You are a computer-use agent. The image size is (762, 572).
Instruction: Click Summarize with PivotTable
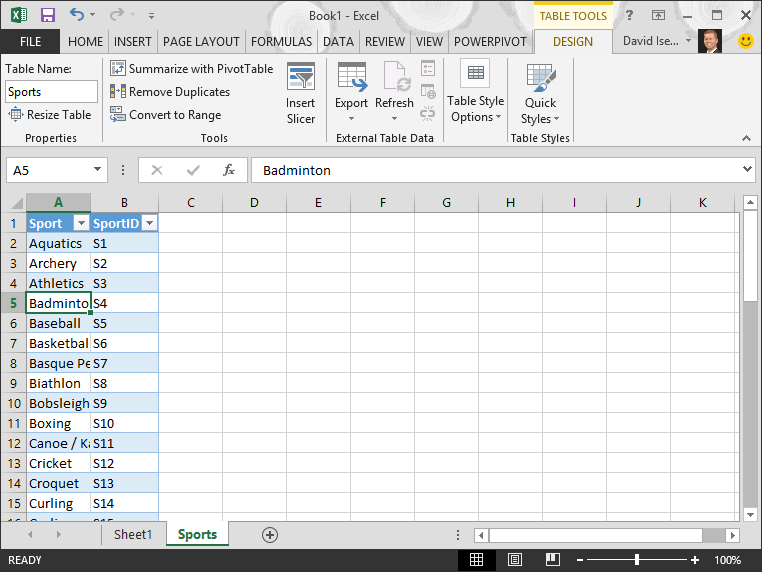(191, 69)
